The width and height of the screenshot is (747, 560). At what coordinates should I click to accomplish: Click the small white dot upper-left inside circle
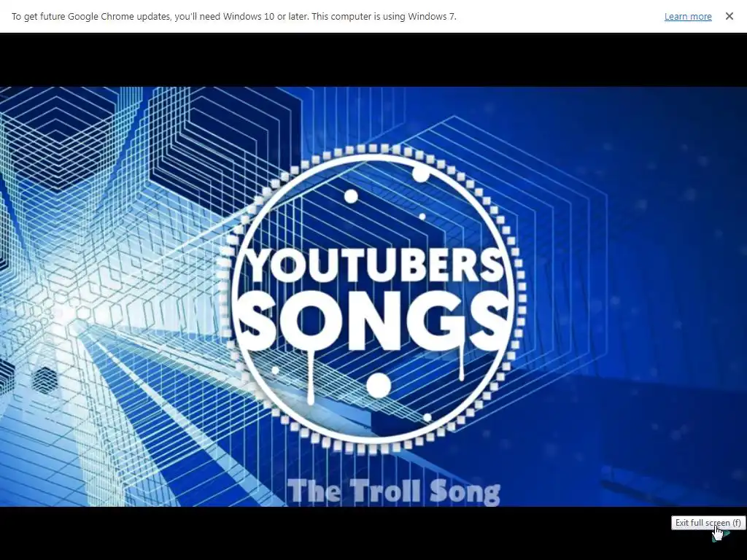(x=351, y=196)
